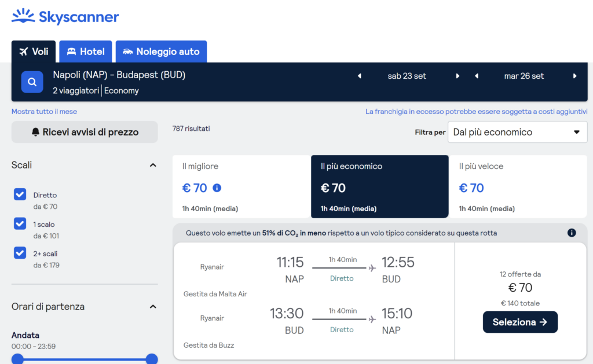Collapse the Orari di partenza section
593x364 pixels.
click(153, 307)
